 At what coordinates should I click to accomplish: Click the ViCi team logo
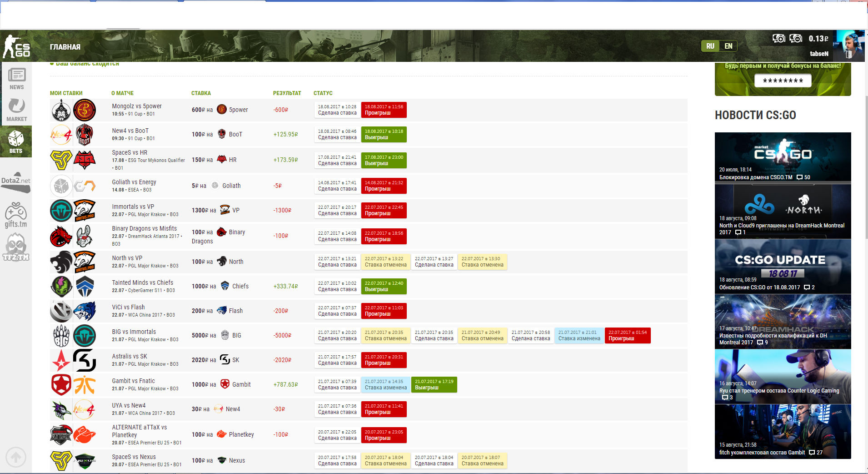coord(61,311)
